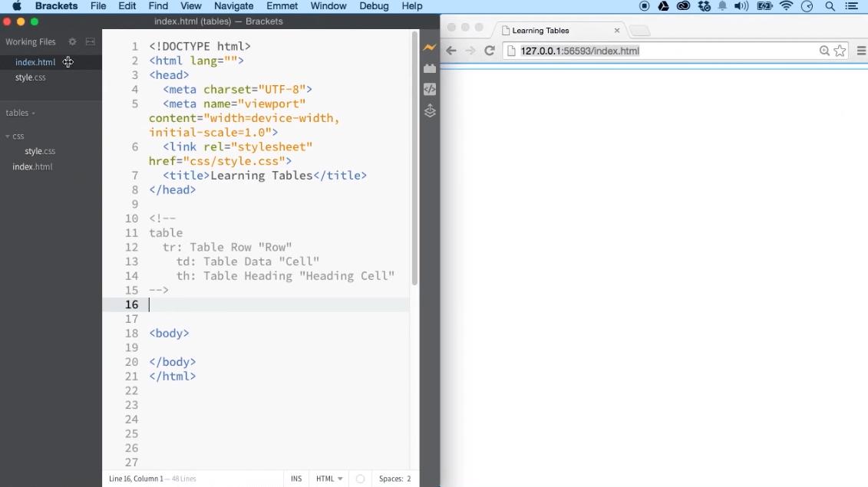Toggle the linting status circle in the status bar
Viewport: 868px width, 487px height.
[x=360, y=478]
